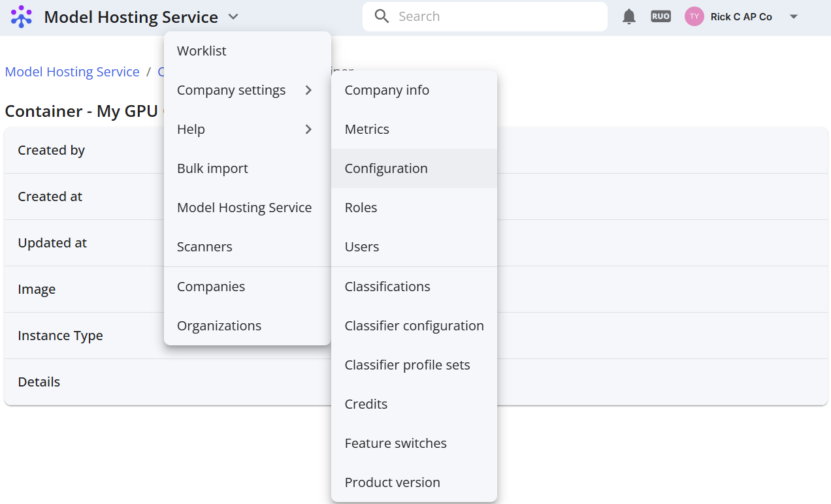Collapse the Model Hosting Service title chevron

tap(233, 17)
